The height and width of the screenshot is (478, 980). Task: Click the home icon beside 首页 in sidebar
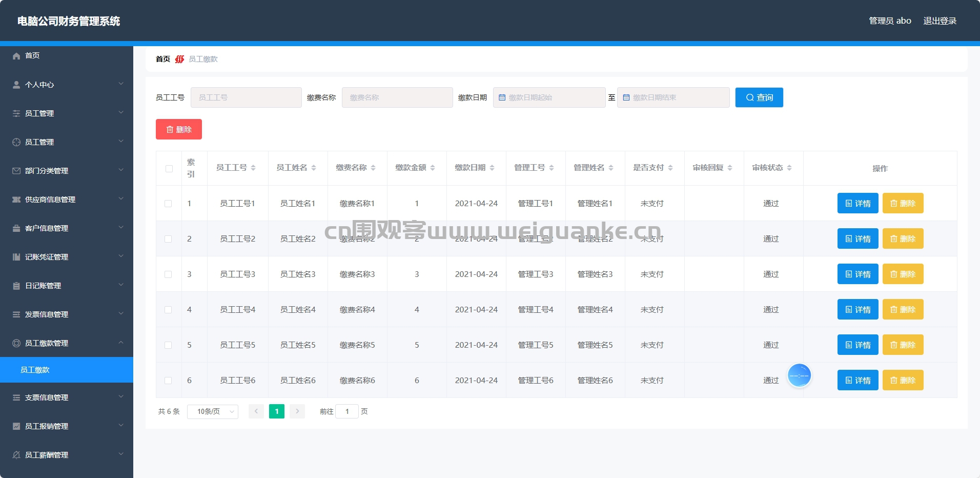pos(16,56)
